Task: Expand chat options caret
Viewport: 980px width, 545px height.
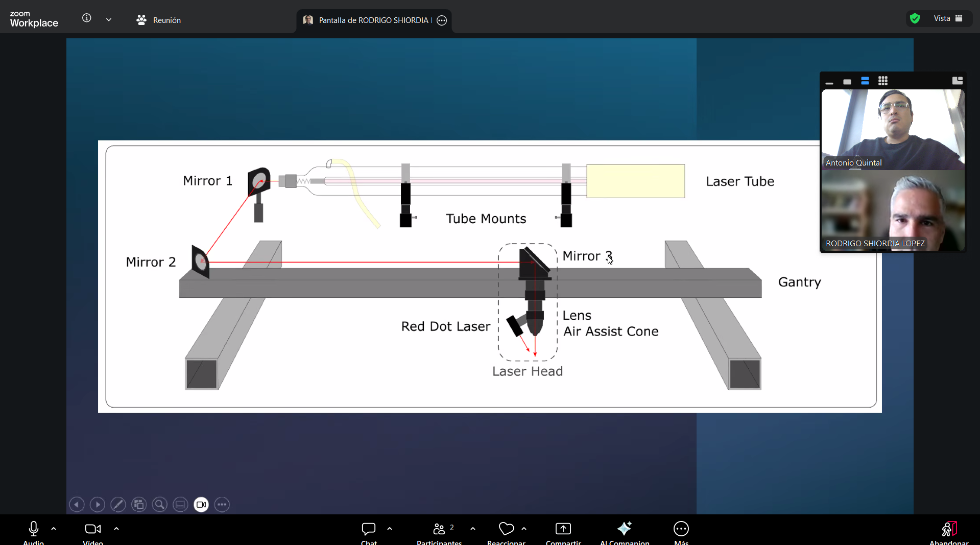Action: pos(390,529)
